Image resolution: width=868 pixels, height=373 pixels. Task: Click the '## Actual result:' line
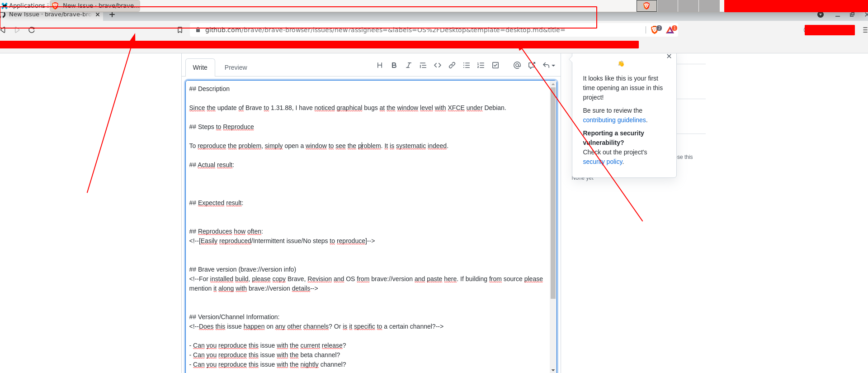[212, 165]
